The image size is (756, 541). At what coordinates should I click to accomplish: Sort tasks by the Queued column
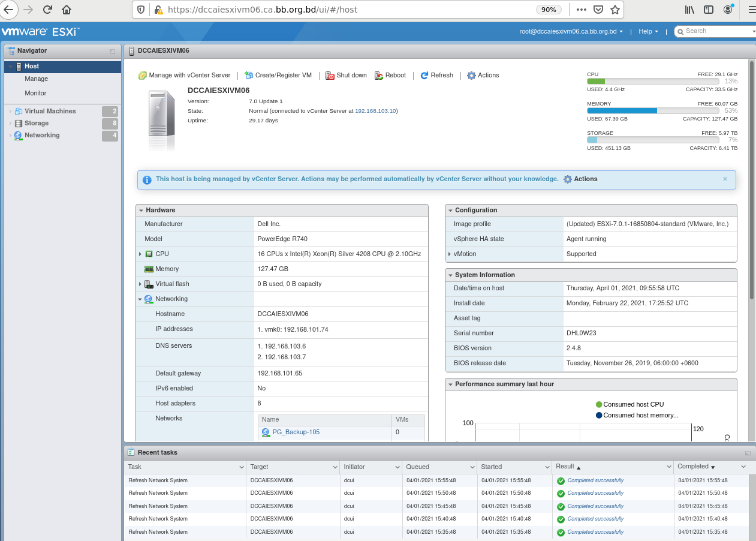[417, 467]
